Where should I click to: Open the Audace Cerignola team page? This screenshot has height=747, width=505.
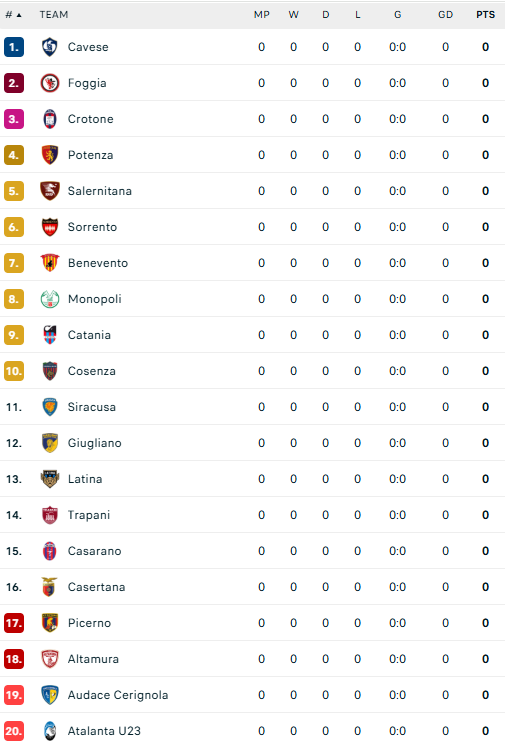(118, 695)
